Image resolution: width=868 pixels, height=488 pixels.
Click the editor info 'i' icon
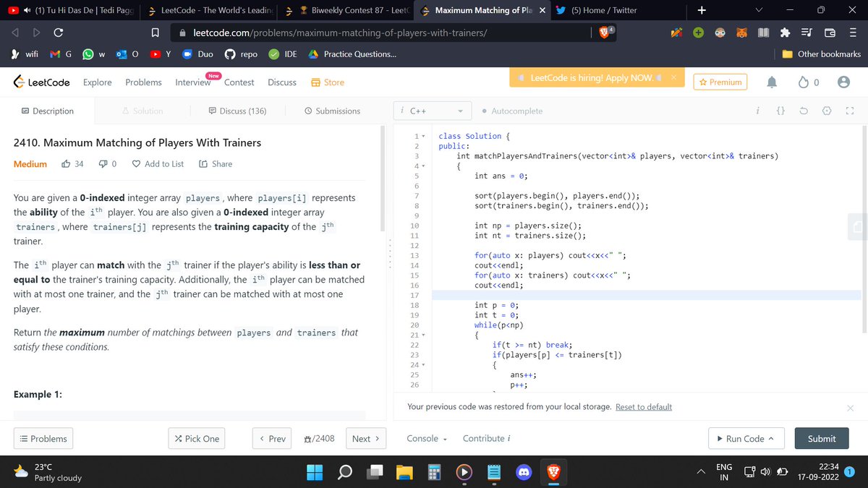(757, 111)
